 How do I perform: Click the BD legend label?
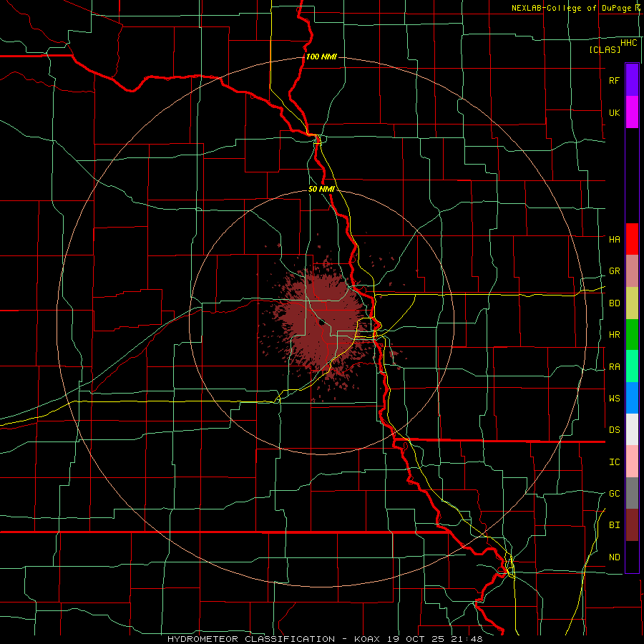click(615, 303)
